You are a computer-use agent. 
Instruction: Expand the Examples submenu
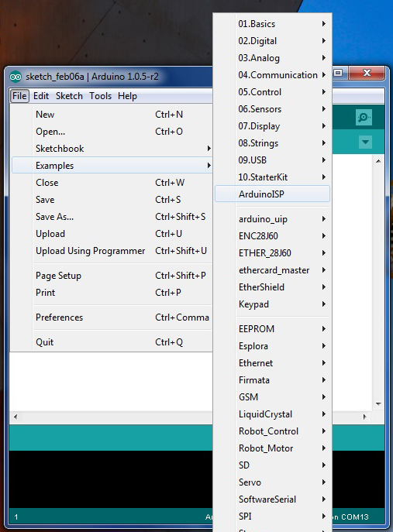[x=112, y=166]
